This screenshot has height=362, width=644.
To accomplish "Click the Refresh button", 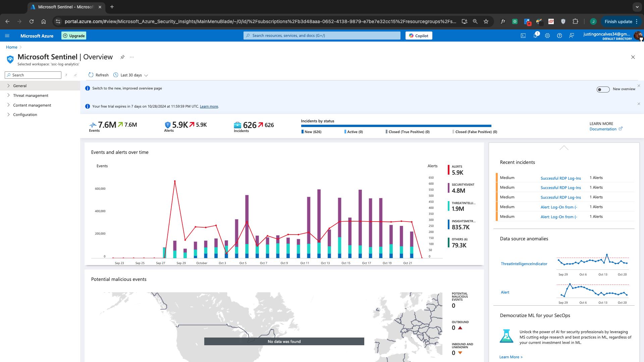I will click(99, 75).
